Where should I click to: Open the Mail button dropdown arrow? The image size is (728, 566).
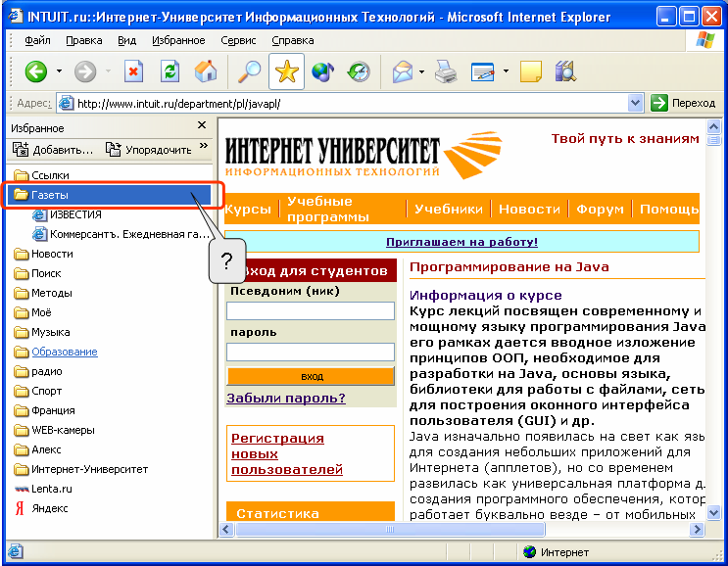click(x=421, y=71)
